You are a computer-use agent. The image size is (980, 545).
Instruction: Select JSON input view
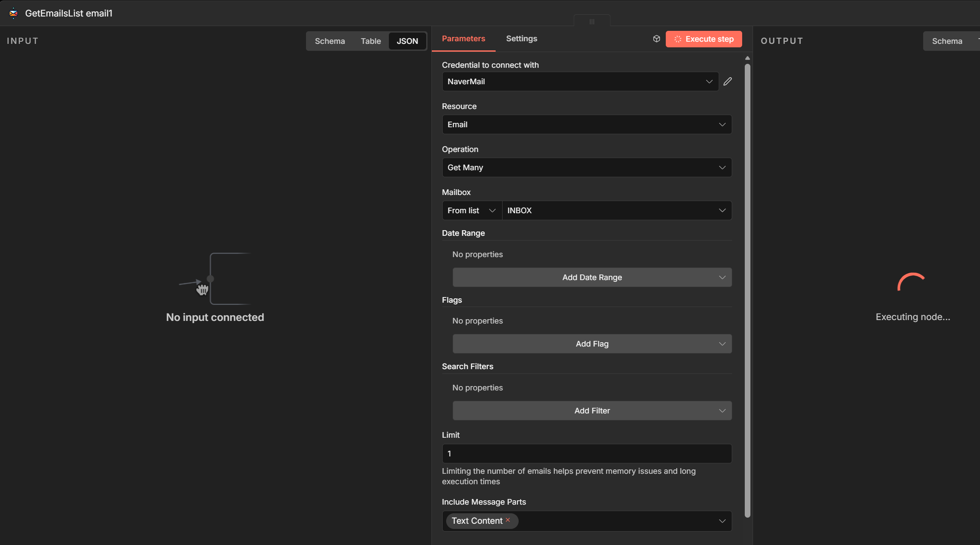(x=407, y=41)
